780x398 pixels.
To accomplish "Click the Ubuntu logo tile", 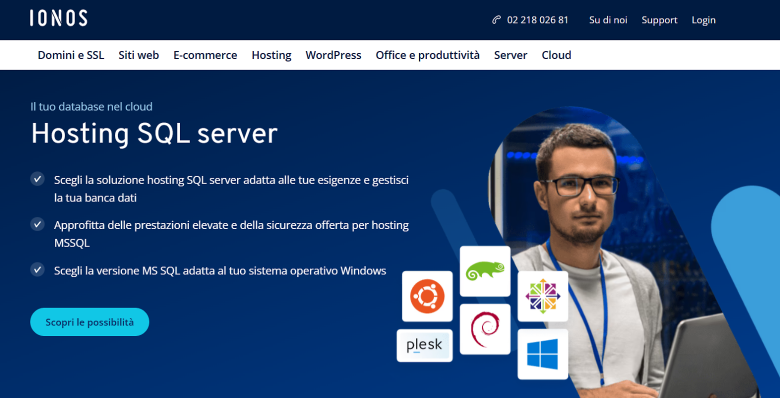I will [x=427, y=296].
